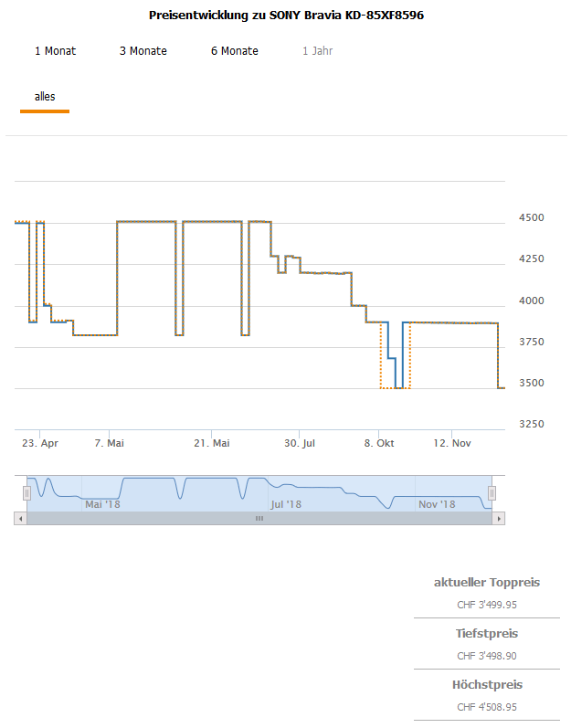Click the 4250 price axis label

click(x=532, y=259)
